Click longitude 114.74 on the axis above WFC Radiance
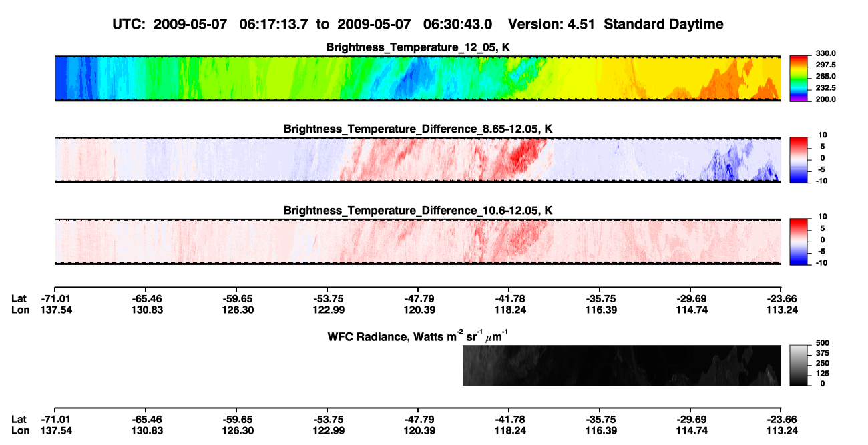Image resolution: width=868 pixels, height=445 pixels. click(690, 309)
